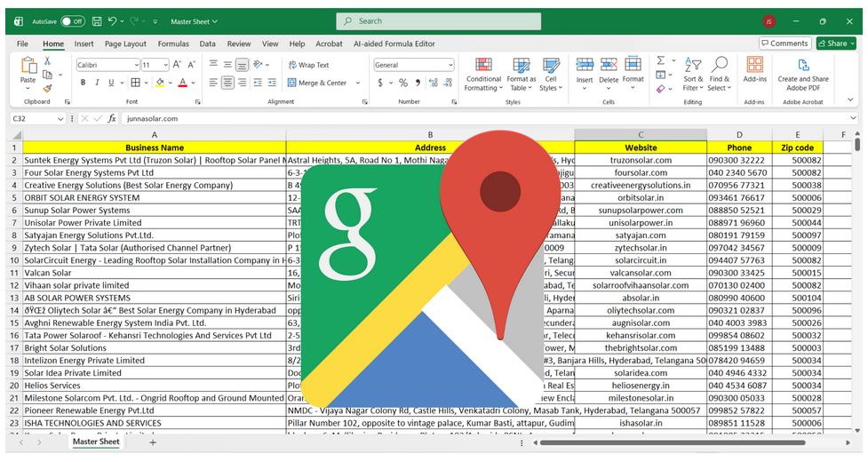Toggle Align Left
This screenshot has height=462, width=868.
(x=213, y=83)
